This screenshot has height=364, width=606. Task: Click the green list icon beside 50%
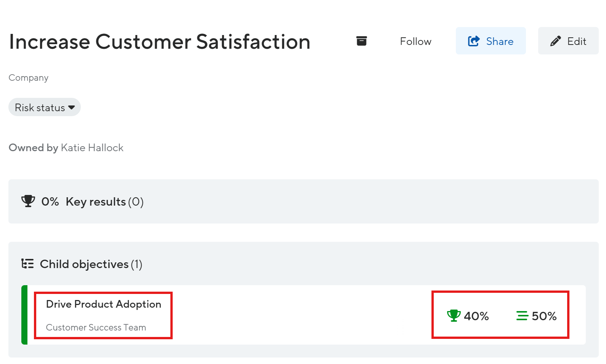522,316
